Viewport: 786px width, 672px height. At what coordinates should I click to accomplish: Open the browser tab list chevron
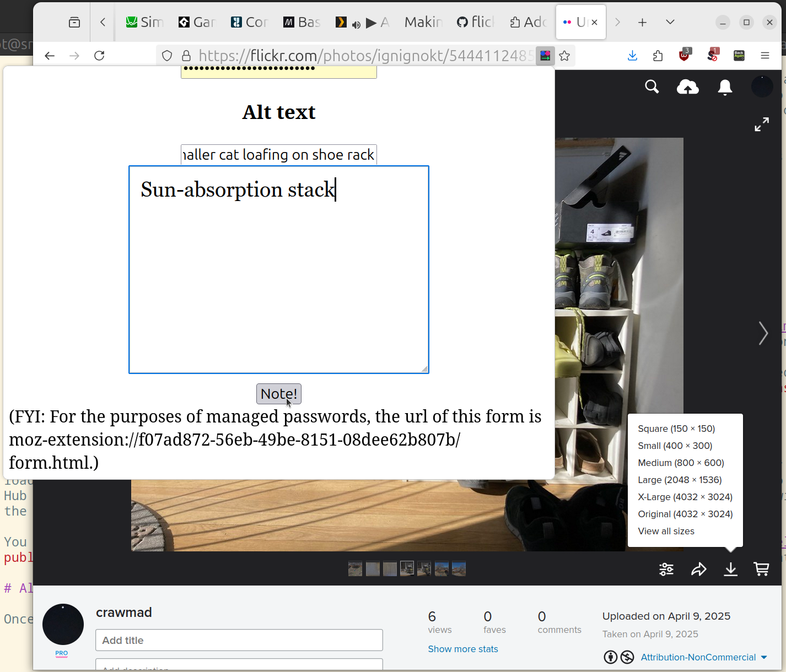pos(670,22)
